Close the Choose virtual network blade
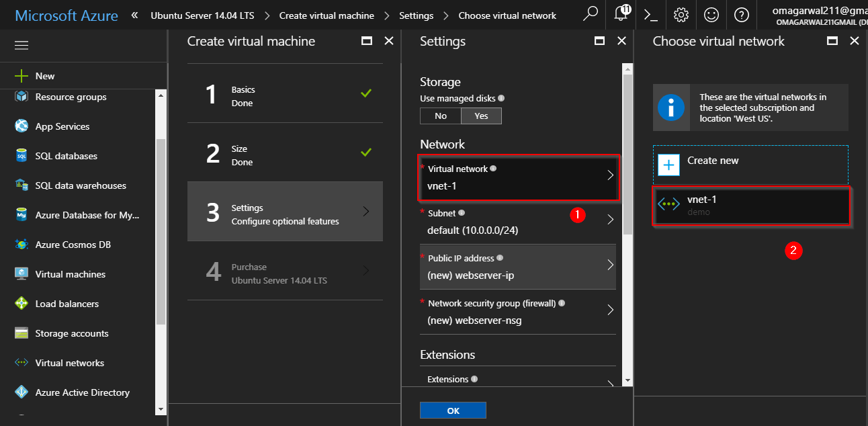 855,41
